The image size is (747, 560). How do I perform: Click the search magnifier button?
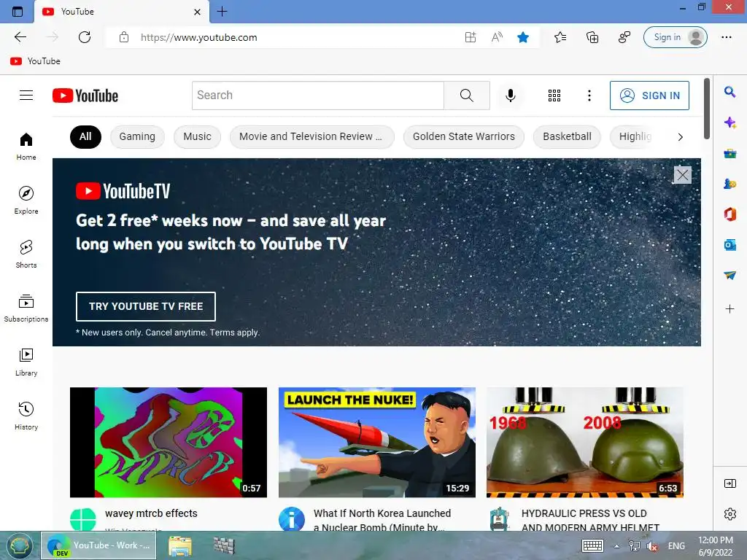point(466,96)
